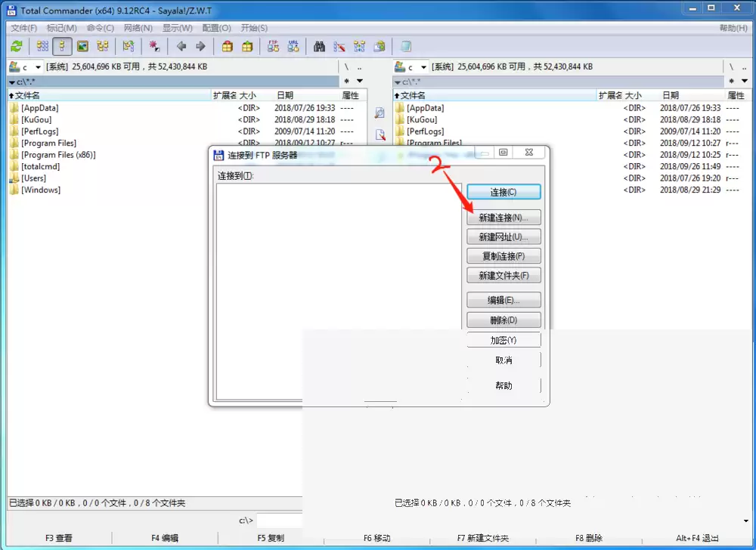756x550 pixels.
Task: Go back with the left arrow icon
Action: (x=181, y=46)
